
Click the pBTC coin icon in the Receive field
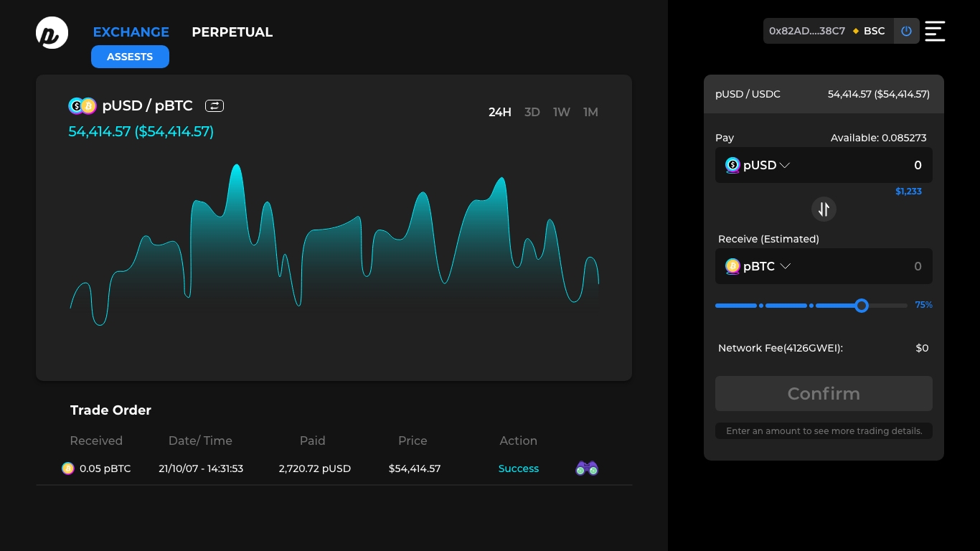coord(732,266)
